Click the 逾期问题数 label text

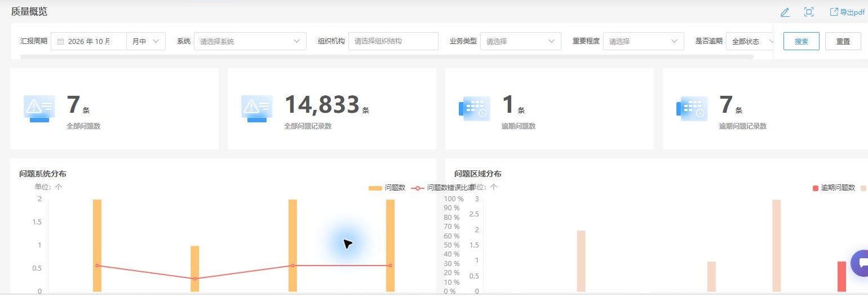pyautogui.click(x=519, y=126)
